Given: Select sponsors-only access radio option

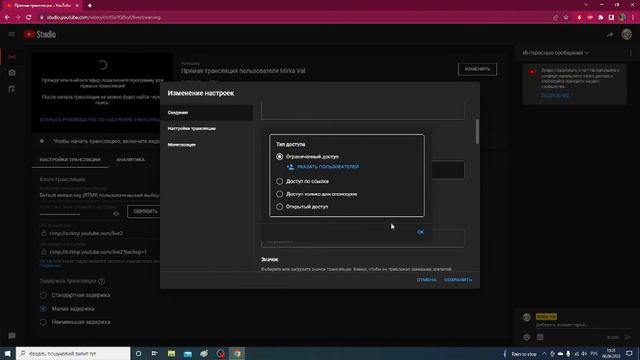Looking at the screenshot, I should coord(280,194).
